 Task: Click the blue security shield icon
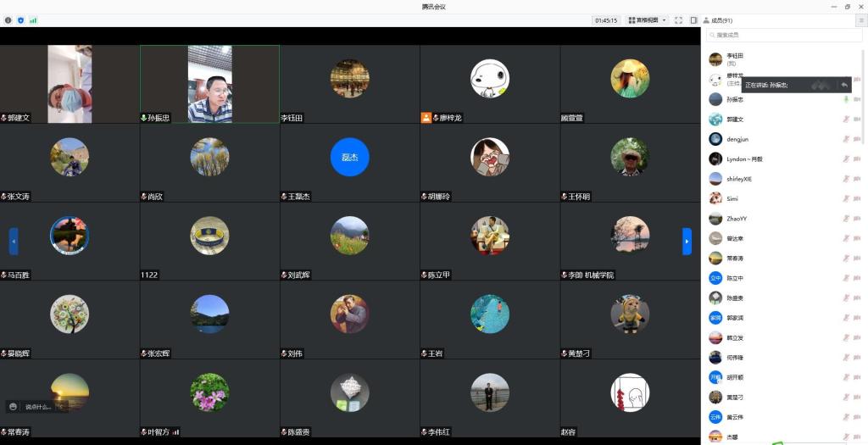click(x=21, y=20)
